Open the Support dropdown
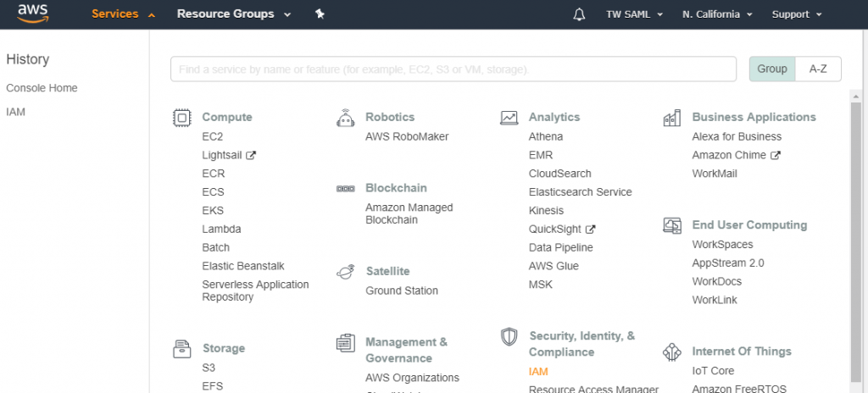The width and height of the screenshot is (868, 393). coord(797,14)
